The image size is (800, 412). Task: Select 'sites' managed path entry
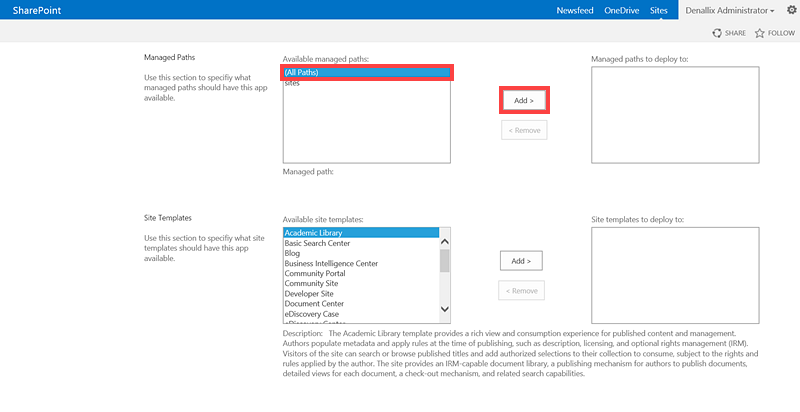coord(366,83)
